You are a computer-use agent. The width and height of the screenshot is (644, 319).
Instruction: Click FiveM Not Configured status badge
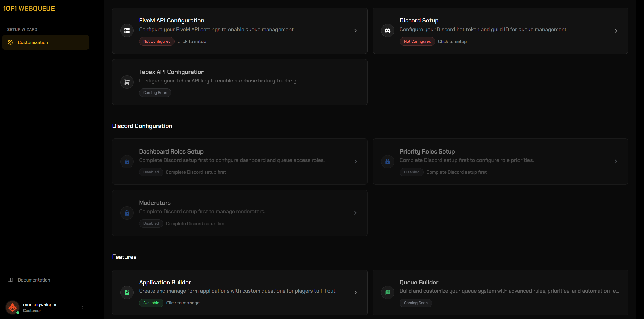[x=157, y=41]
